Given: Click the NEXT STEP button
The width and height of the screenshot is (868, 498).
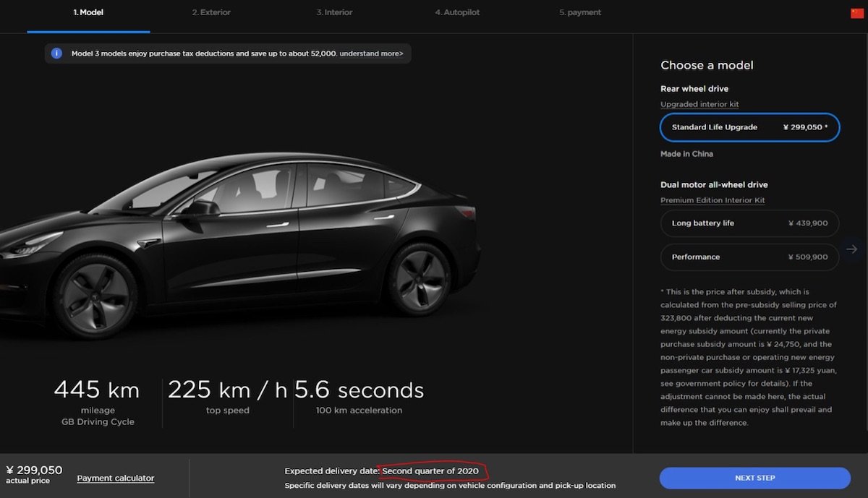Looking at the screenshot, I should (x=754, y=478).
